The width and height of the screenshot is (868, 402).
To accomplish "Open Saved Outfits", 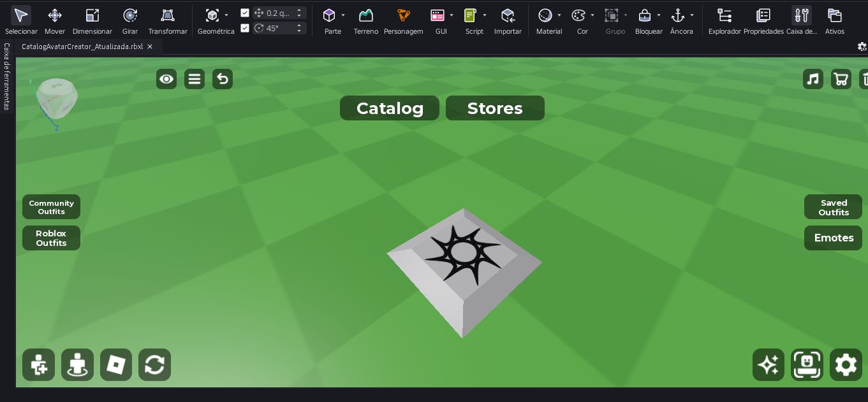I will [x=834, y=207].
